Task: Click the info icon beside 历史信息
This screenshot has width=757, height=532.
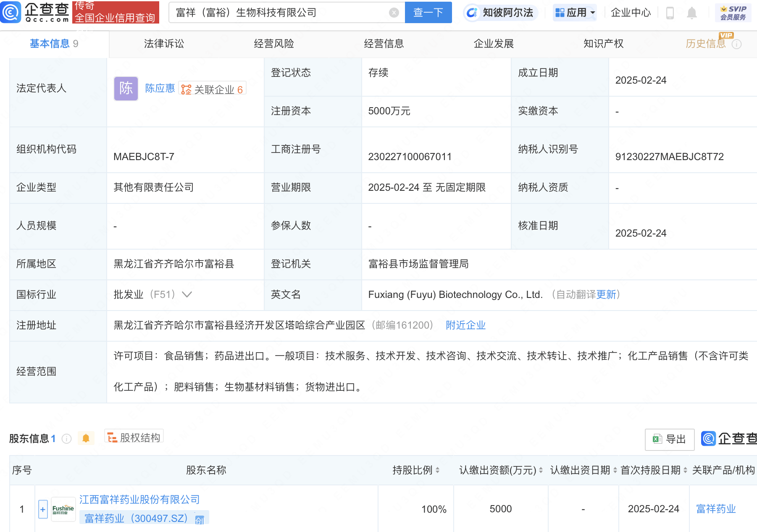Action: coord(736,44)
